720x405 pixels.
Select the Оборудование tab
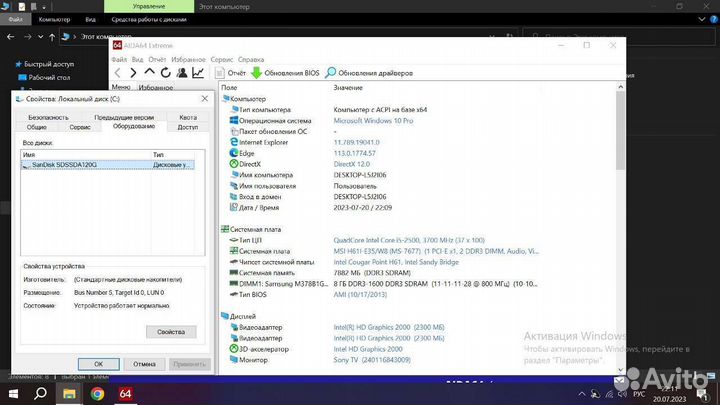pos(134,126)
